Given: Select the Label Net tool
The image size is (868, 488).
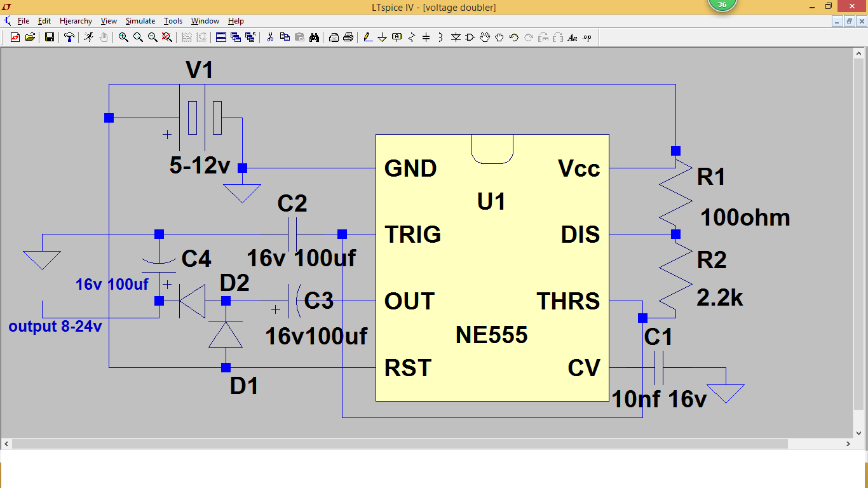Looking at the screenshot, I should pos(397,37).
